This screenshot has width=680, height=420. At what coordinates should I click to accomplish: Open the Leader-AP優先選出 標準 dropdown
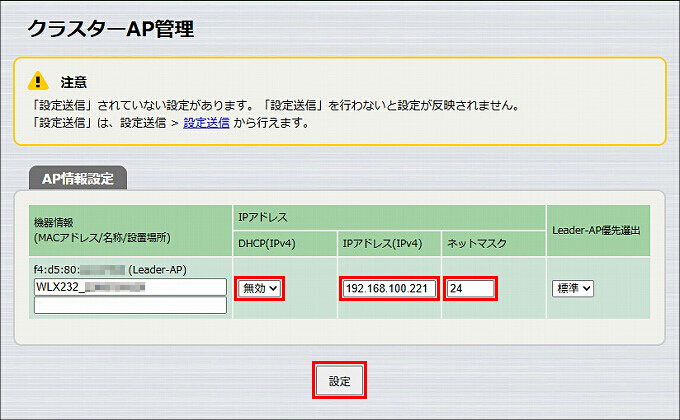(573, 289)
